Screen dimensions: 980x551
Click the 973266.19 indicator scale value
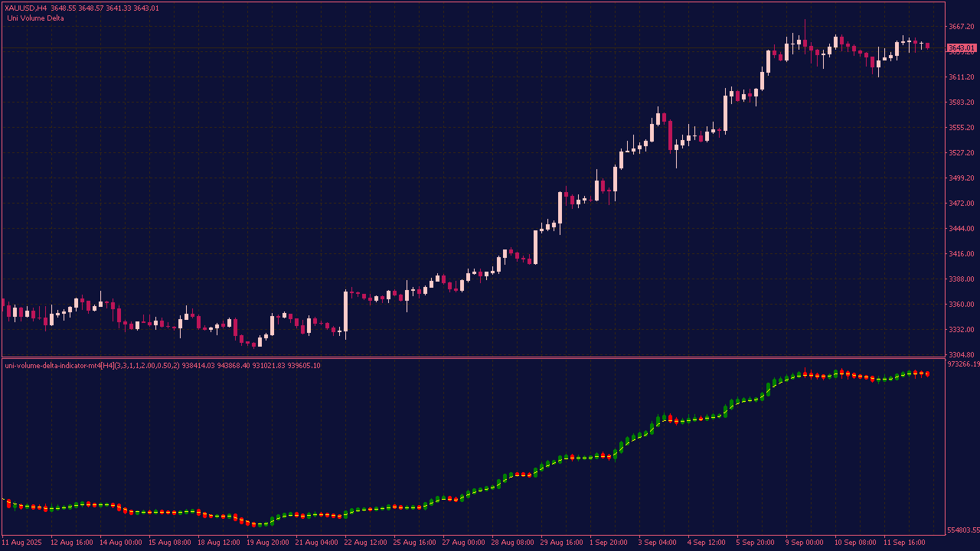point(962,365)
